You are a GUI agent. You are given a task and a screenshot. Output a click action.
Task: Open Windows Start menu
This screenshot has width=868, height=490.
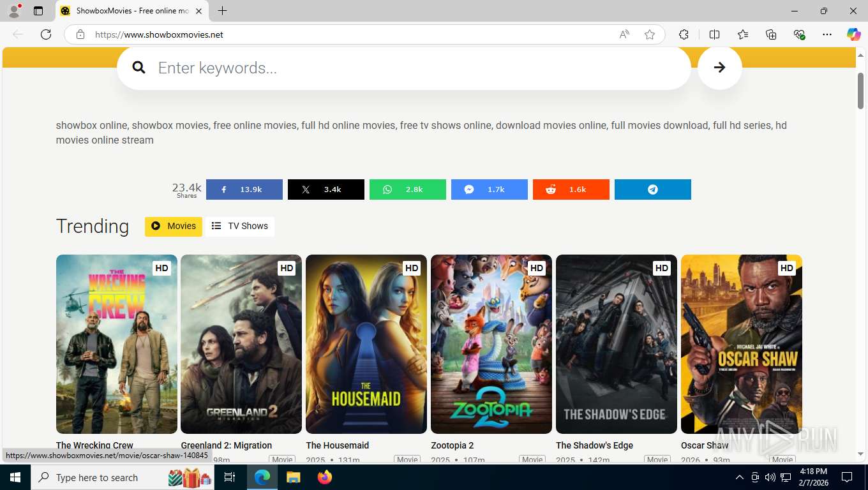pyautogui.click(x=15, y=477)
